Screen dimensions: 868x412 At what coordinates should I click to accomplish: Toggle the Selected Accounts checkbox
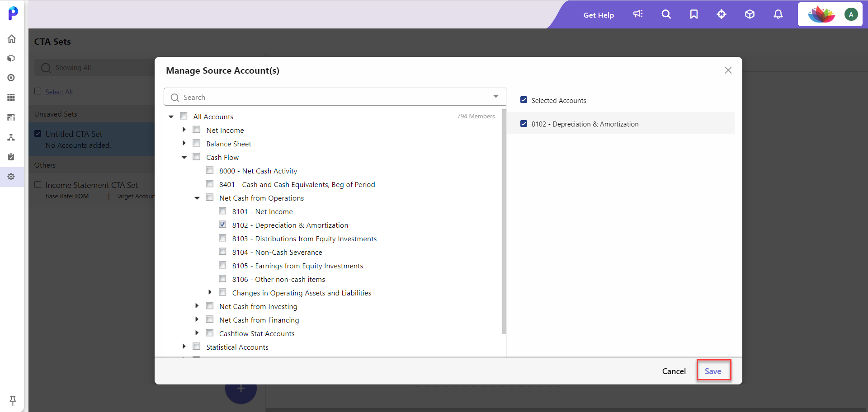pyautogui.click(x=524, y=100)
